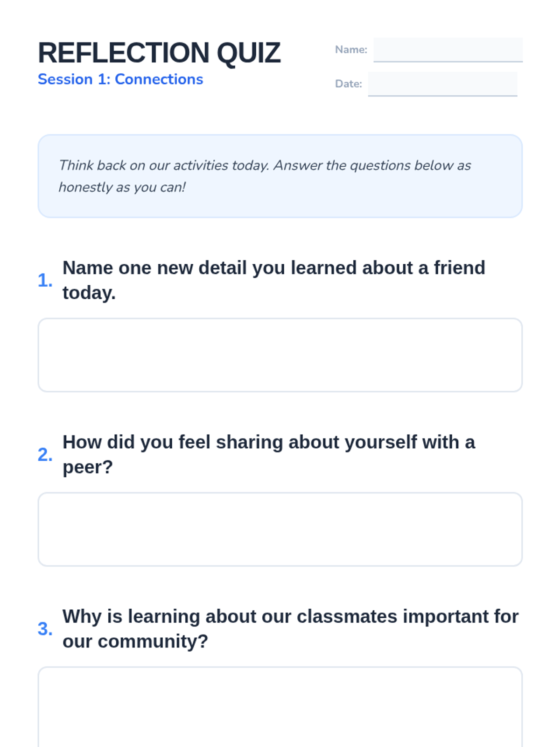
Task: Click the 'Name:' label
Action: pyautogui.click(x=351, y=49)
